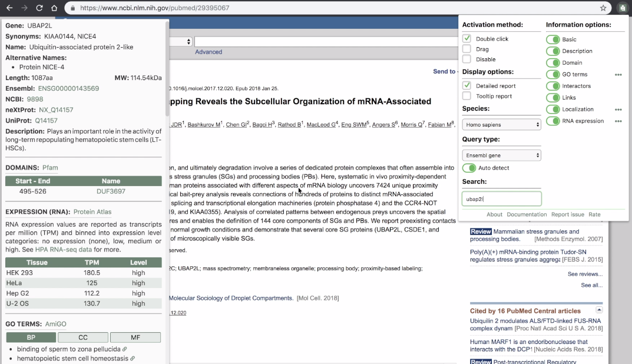Open UniProt Q14157 link
This screenshot has width=632, height=364.
[47, 121]
